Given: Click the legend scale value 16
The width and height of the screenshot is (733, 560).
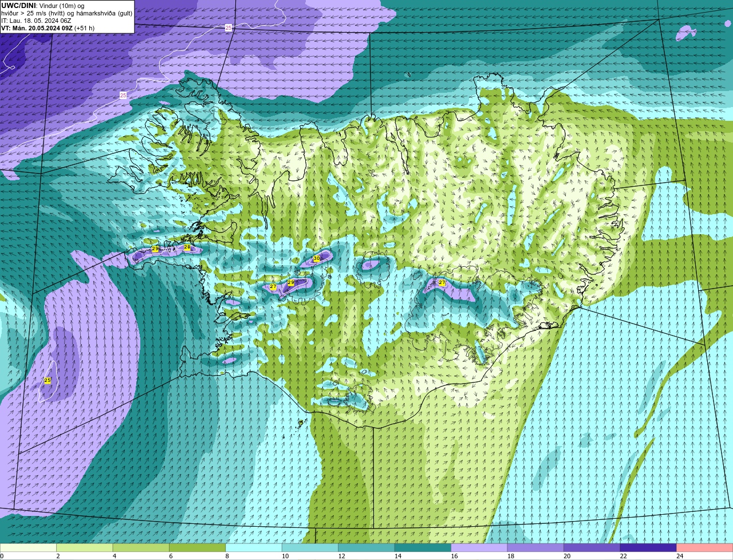Looking at the screenshot, I should (454, 556).
